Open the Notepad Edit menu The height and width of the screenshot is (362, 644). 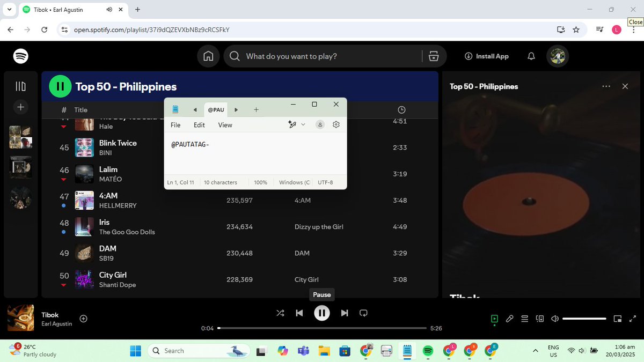(199, 125)
